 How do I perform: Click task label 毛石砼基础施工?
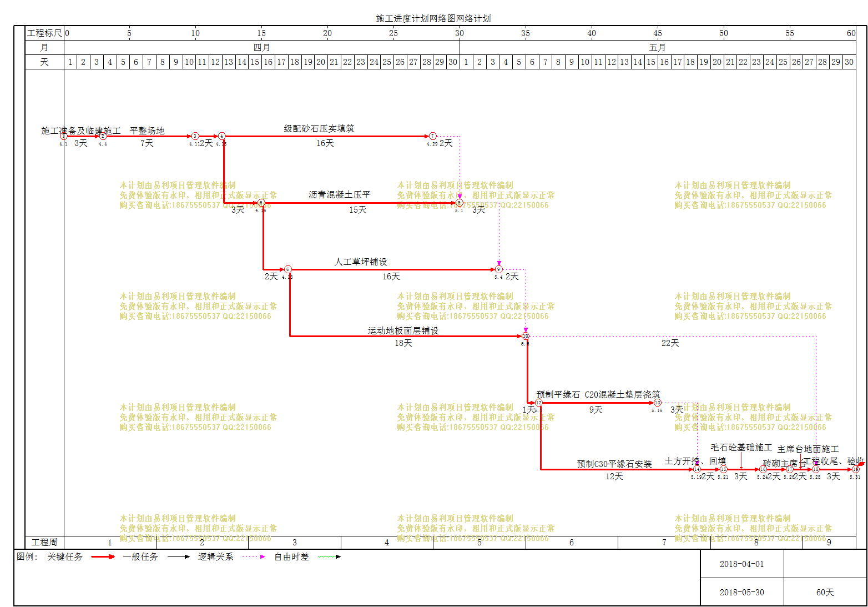741,447
